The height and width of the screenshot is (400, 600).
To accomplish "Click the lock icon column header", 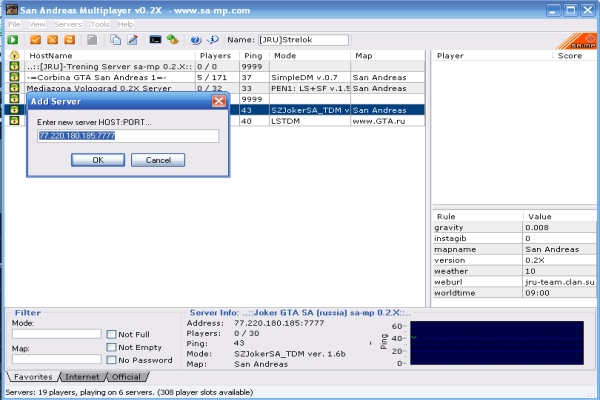I will coord(15,56).
